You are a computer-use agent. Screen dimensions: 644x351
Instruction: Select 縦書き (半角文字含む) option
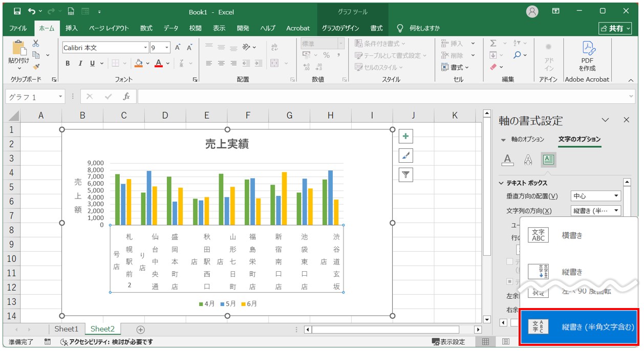point(579,327)
